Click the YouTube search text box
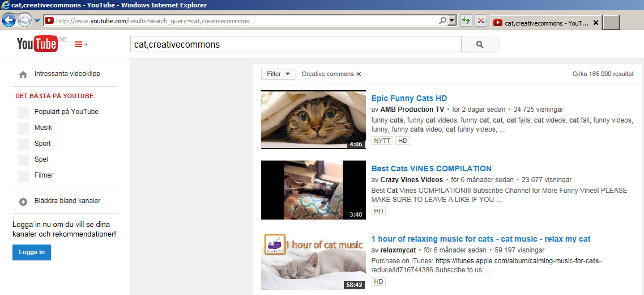This screenshot has height=295, width=644. coord(295,44)
